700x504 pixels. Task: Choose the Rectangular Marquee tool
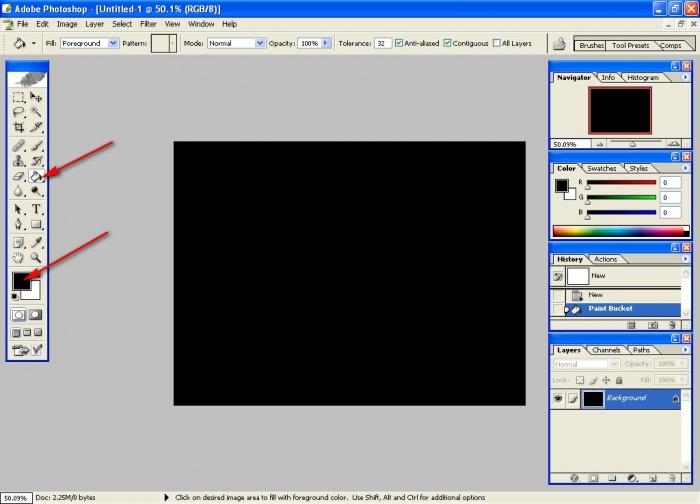click(x=19, y=97)
